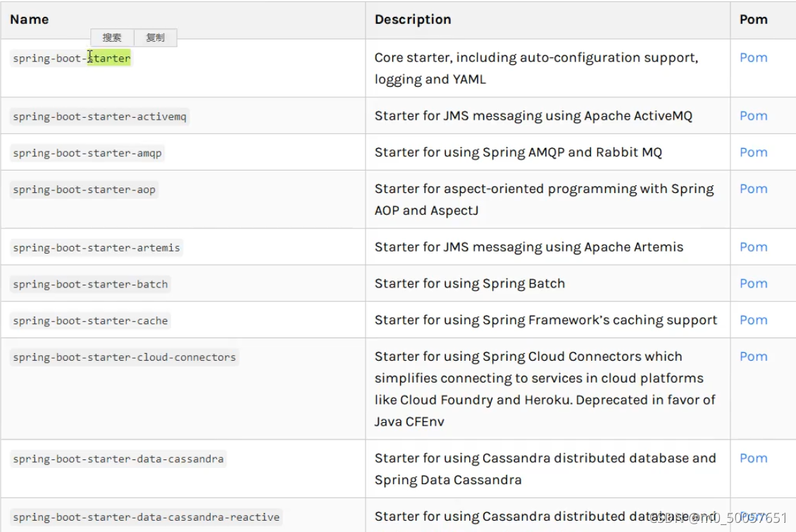
Task: Click the spring-boot-starter-cache name label
Action: (x=89, y=321)
